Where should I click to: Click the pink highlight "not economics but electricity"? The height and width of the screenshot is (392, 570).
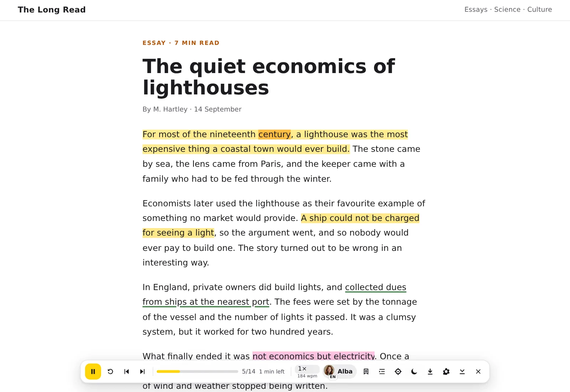point(313,356)
